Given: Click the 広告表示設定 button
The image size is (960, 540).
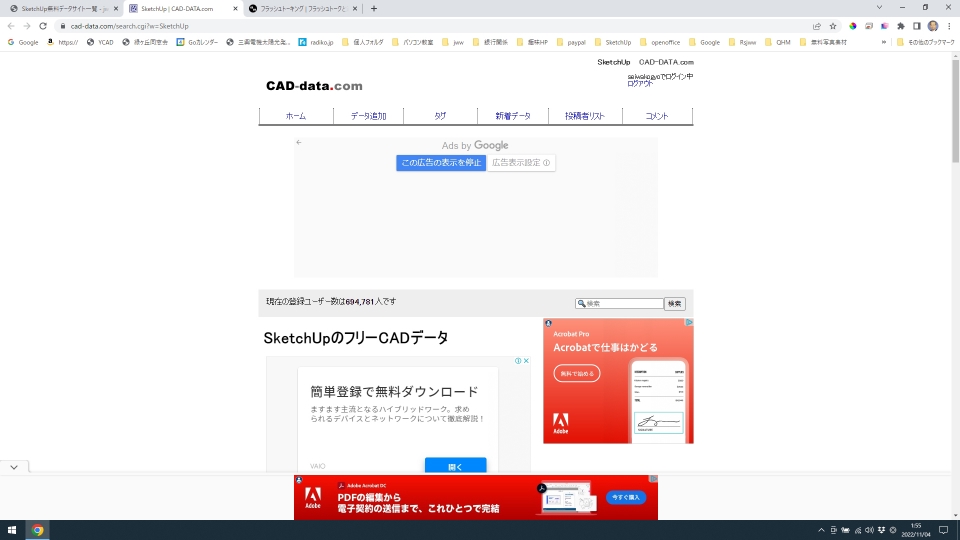Looking at the screenshot, I should 521,163.
